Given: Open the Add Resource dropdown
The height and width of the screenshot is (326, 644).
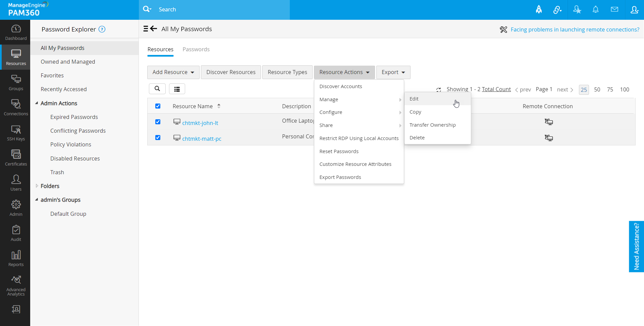Looking at the screenshot, I should (173, 72).
